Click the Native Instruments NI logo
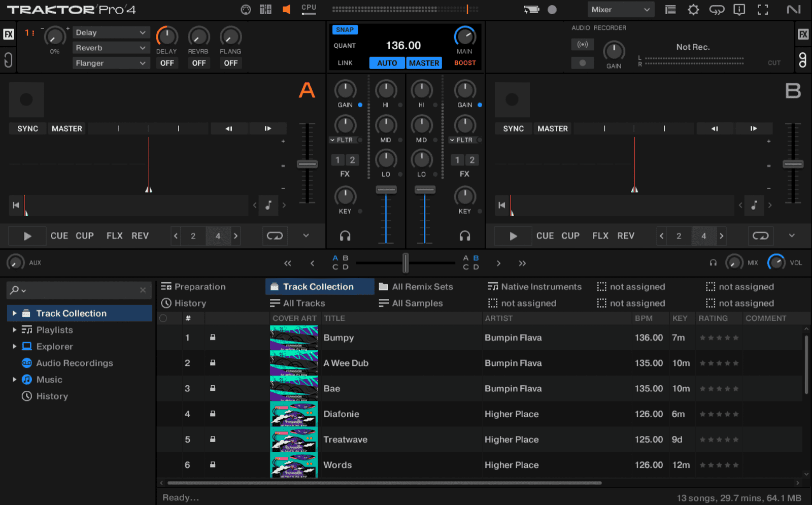Image resolution: width=812 pixels, height=505 pixels. pos(794,10)
